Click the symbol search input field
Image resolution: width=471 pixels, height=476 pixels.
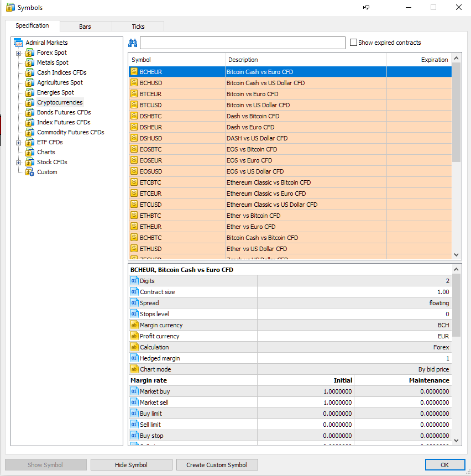point(242,43)
